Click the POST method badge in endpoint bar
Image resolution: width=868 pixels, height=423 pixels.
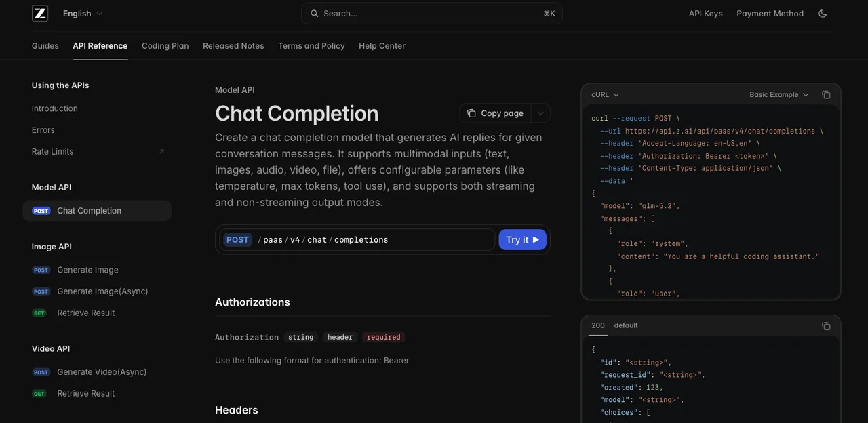237,240
